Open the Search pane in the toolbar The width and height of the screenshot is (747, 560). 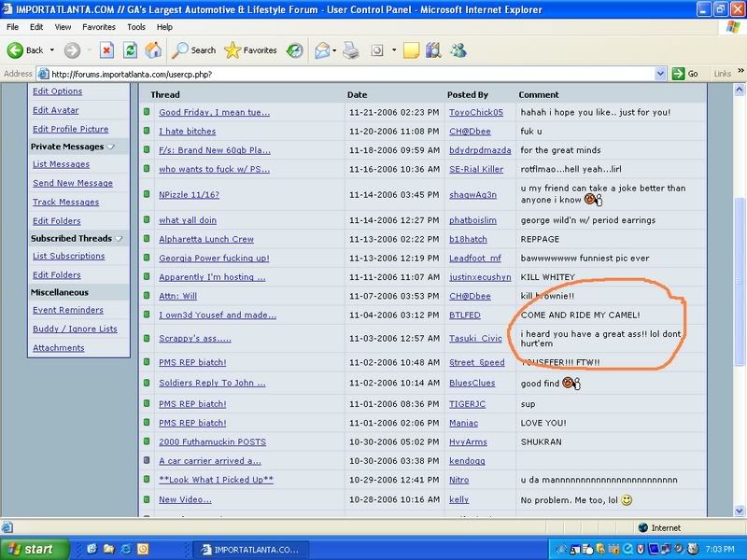click(194, 50)
